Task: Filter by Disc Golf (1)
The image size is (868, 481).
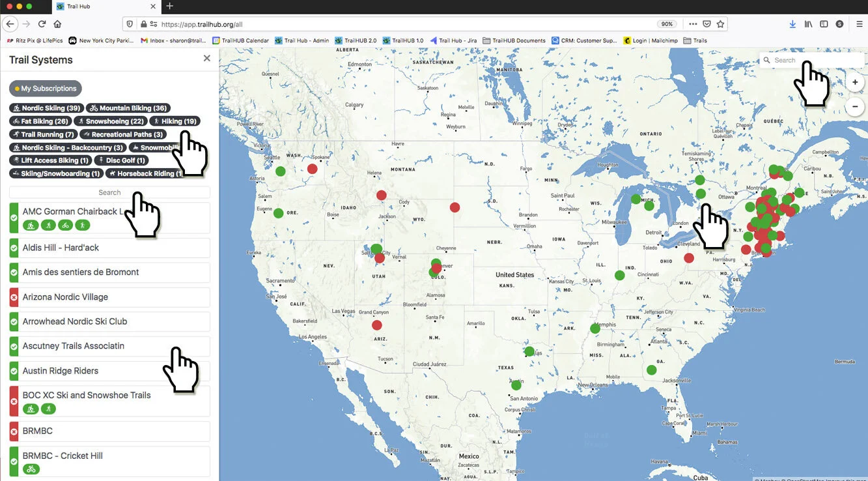Action: pyautogui.click(x=122, y=160)
